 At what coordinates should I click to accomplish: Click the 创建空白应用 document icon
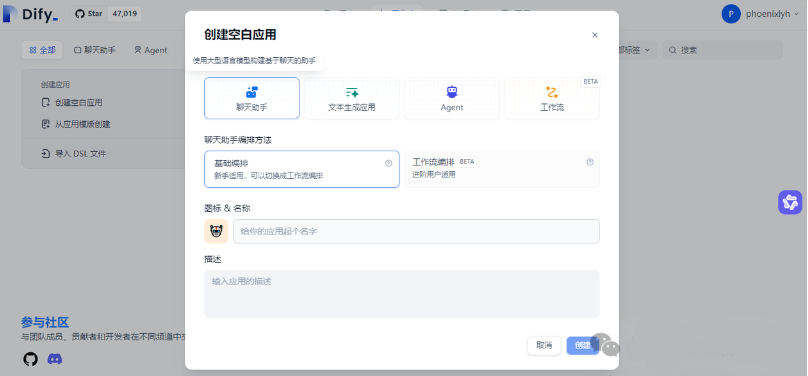click(x=45, y=102)
